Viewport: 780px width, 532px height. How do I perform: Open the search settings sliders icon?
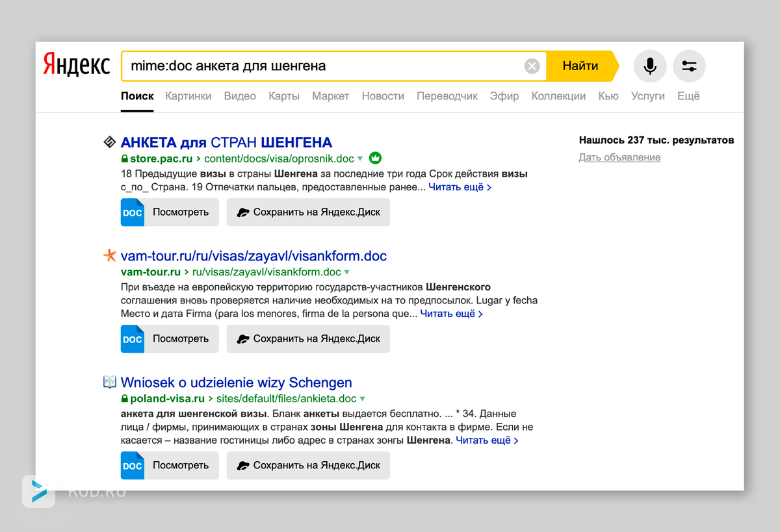click(689, 66)
